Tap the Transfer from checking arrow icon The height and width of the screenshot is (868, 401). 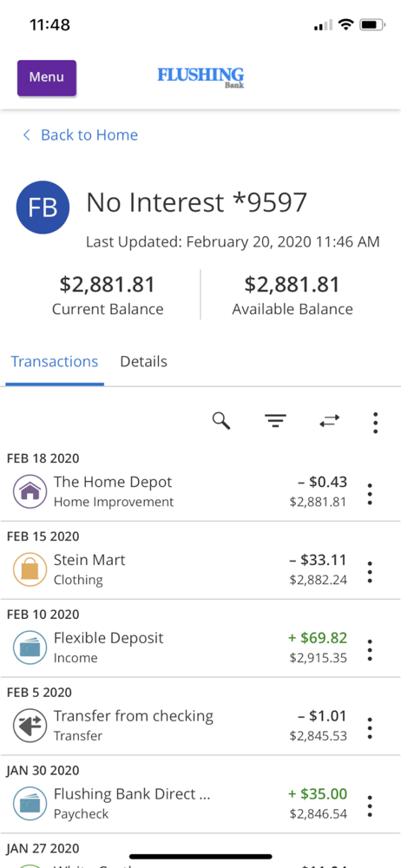[30, 726]
